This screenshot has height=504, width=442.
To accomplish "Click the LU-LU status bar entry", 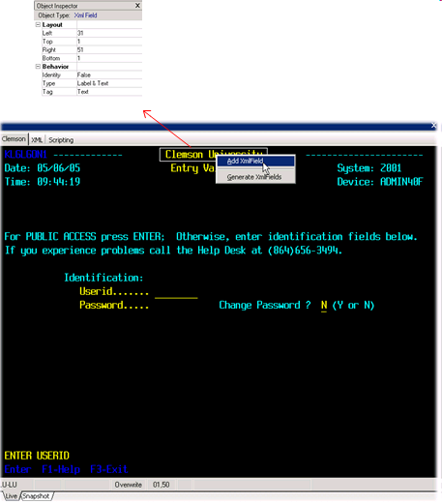I will coord(9,485).
